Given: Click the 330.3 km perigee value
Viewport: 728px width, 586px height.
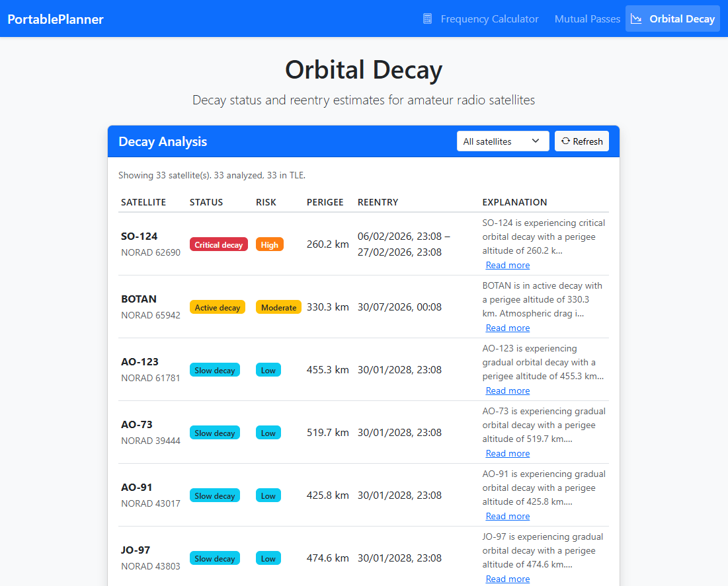Looking at the screenshot, I should [x=327, y=307].
